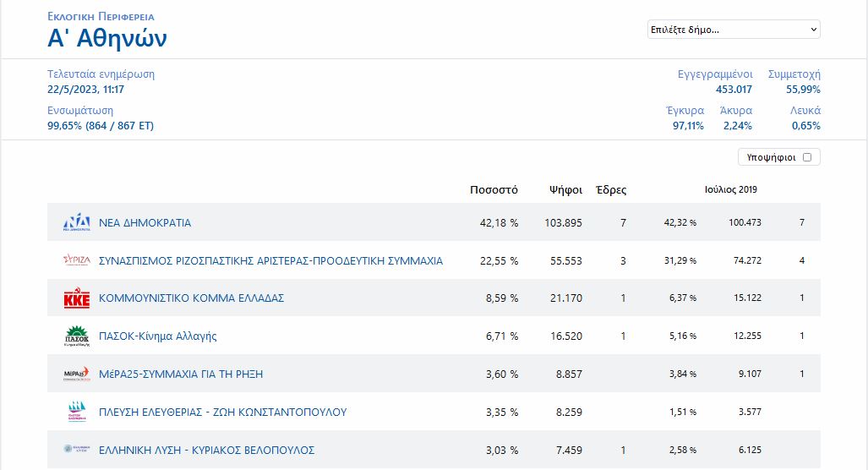Enable the Υποψήφιοι checkbox
Viewport: 868px width, 470px height.
click(807, 157)
